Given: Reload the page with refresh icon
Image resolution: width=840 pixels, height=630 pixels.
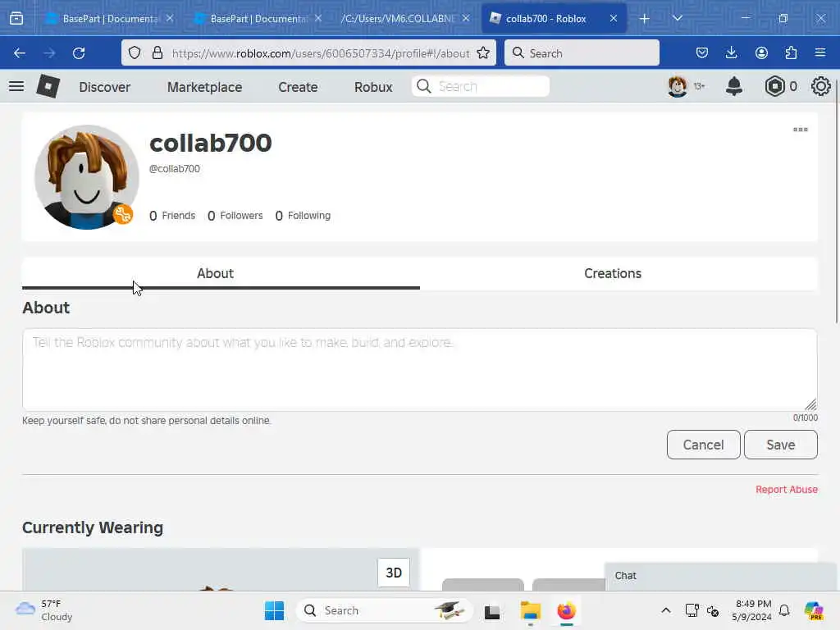Looking at the screenshot, I should tap(79, 53).
